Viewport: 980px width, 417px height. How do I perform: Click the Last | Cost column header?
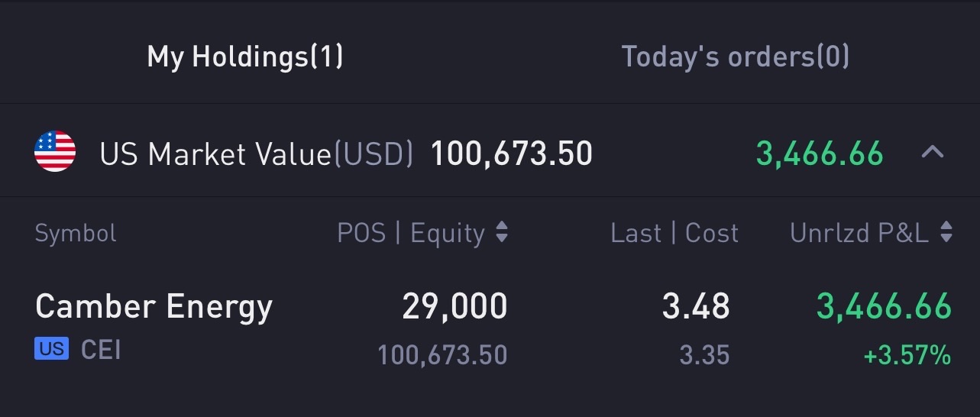[674, 233]
